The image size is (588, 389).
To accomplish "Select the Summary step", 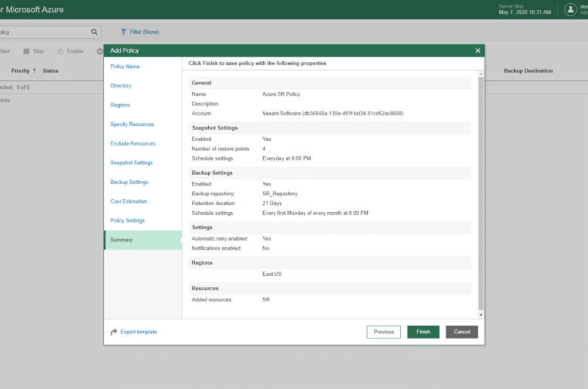I will (143, 240).
